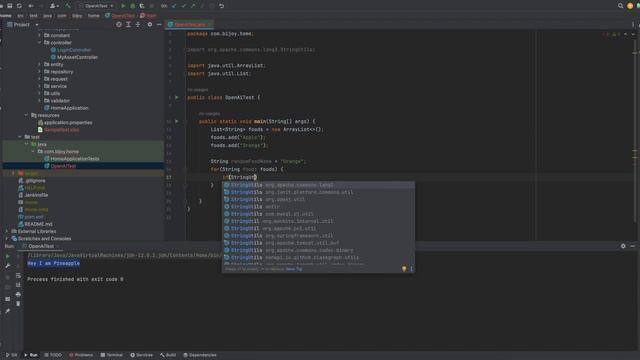The height and width of the screenshot is (360, 640).
Task: Click the lightbulb icon in the completion popup
Action: [404, 269]
